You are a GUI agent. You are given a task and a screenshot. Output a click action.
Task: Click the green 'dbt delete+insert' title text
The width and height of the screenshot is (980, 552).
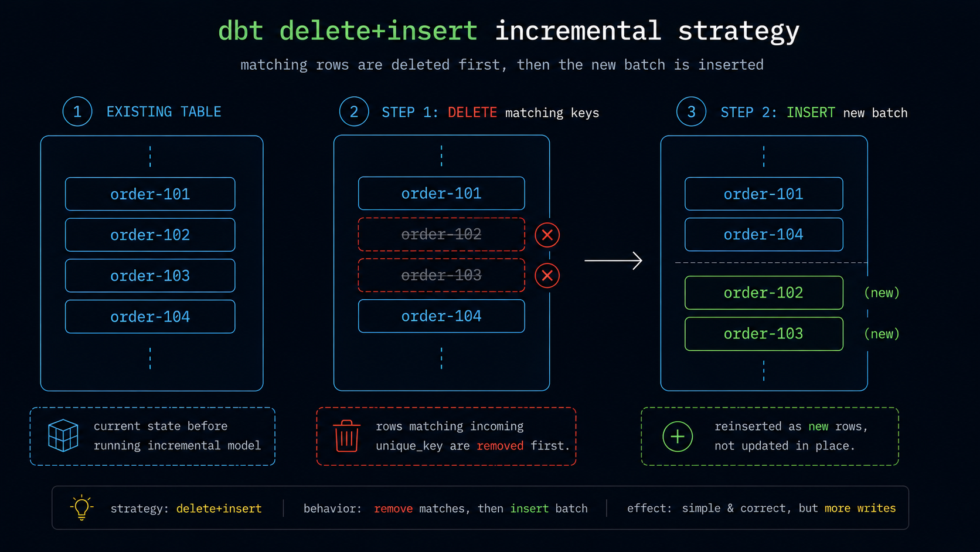pyautogui.click(x=348, y=31)
